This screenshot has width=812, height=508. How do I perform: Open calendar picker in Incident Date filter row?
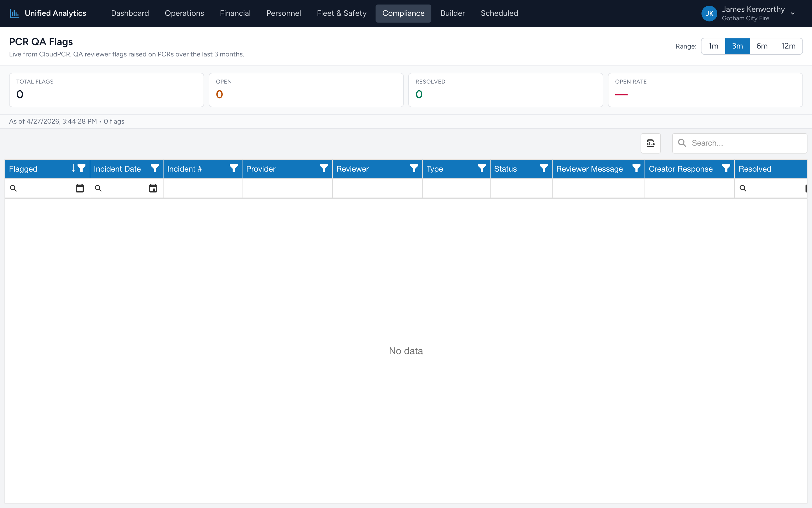[153, 189]
